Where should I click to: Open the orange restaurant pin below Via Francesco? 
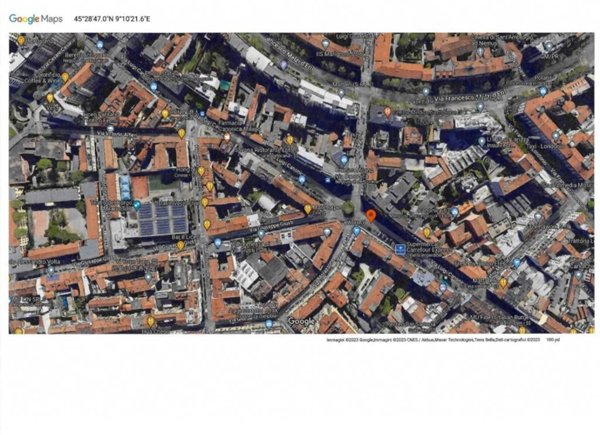click(388, 112)
